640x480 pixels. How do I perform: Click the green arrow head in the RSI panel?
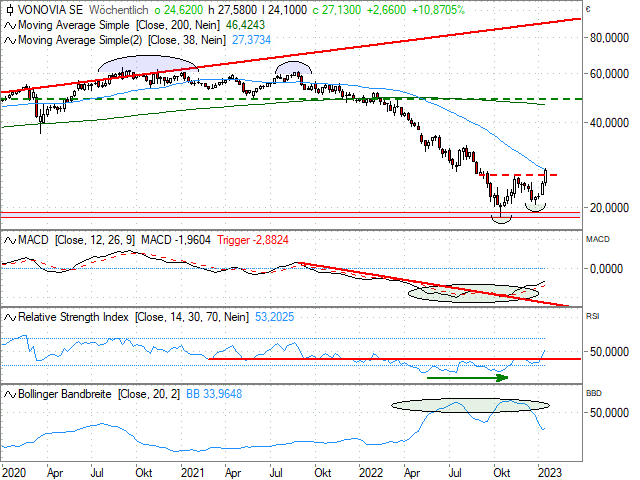pyautogui.click(x=502, y=378)
